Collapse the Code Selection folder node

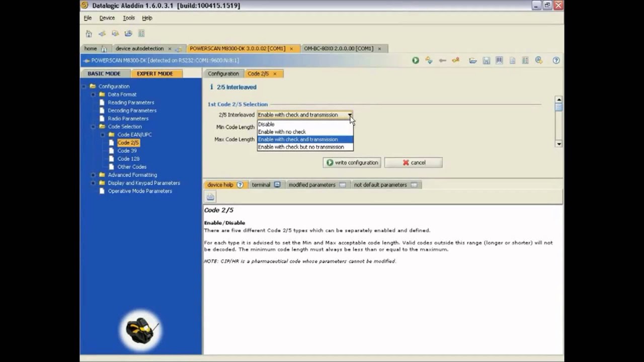click(x=93, y=127)
